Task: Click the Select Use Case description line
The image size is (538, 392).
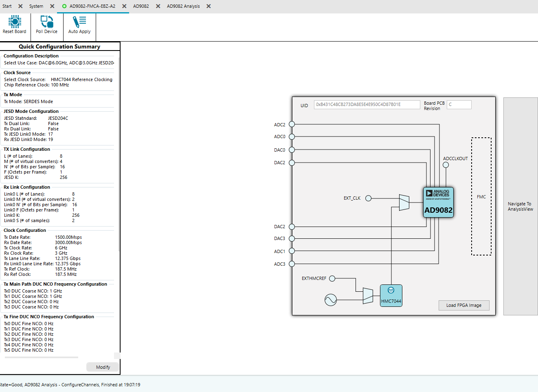Action: [x=59, y=63]
